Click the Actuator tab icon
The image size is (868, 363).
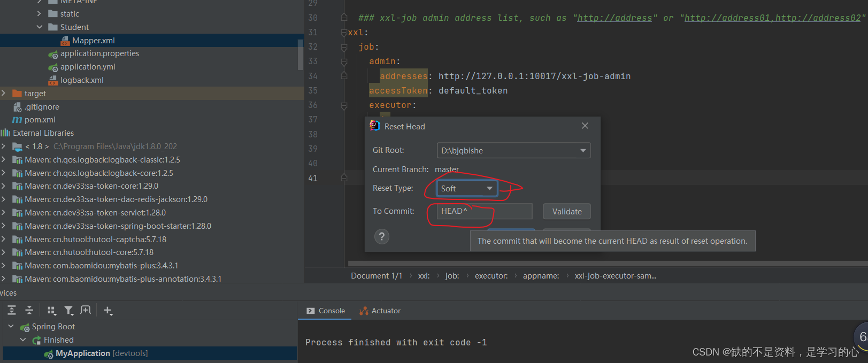tap(364, 311)
